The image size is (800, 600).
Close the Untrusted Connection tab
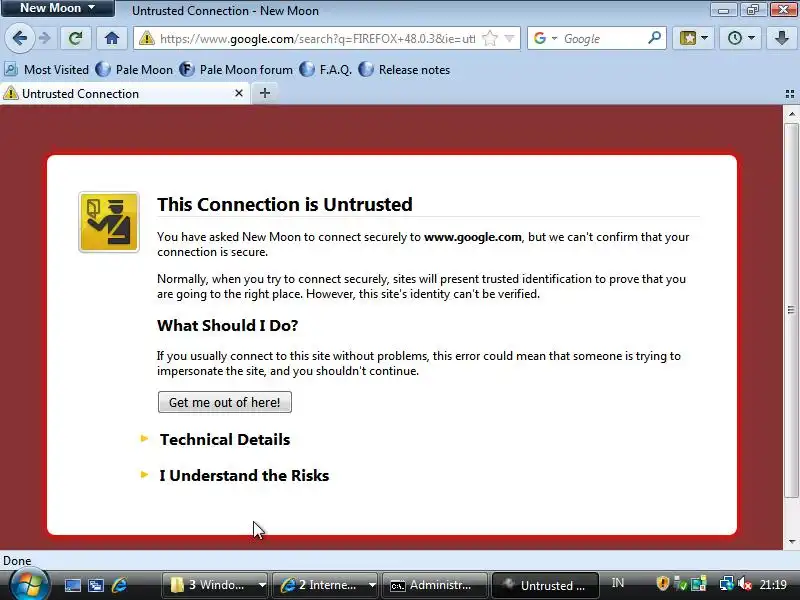click(x=238, y=93)
